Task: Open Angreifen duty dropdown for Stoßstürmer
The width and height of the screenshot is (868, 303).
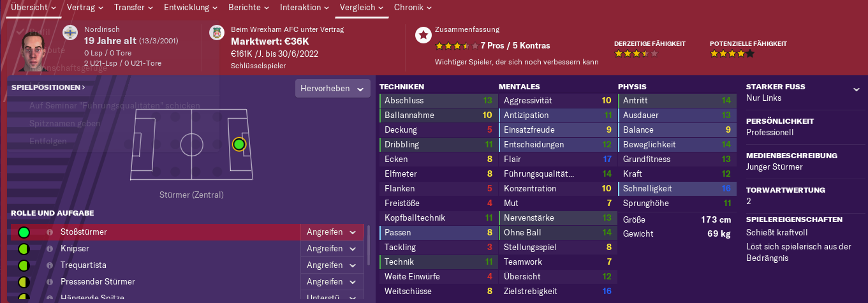Action: tap(332, 232)
